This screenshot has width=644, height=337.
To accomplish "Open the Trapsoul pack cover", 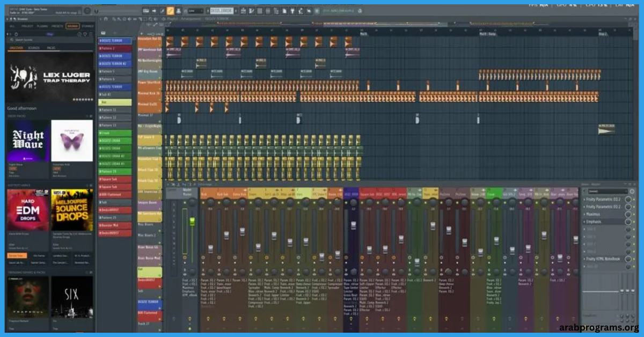I will [28, 297].
